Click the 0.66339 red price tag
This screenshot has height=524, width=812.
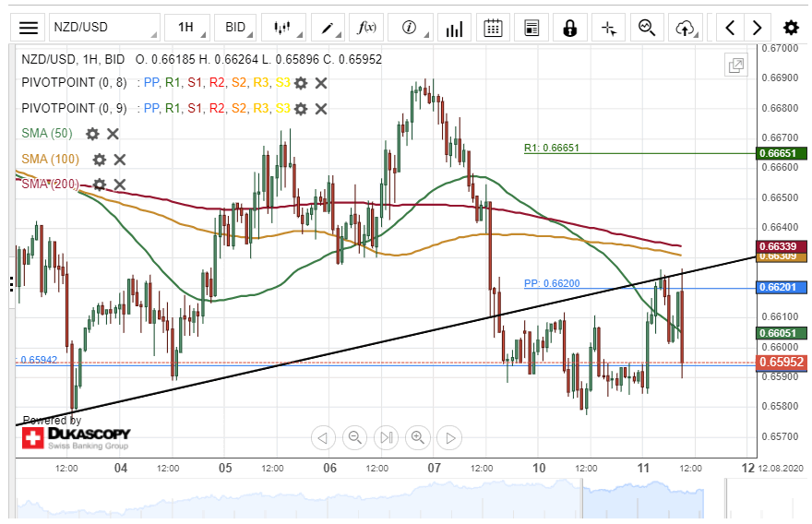click(x=782, y=246)
